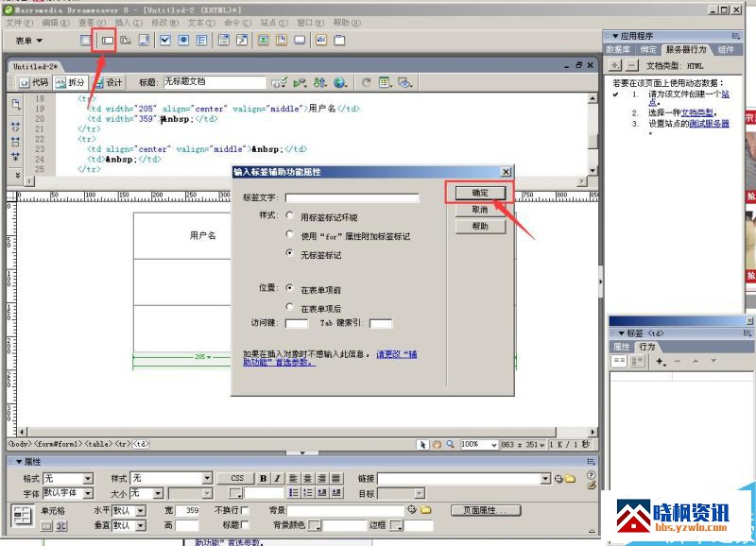
Task: Open the 背景颜色 color picker swatch
Action: point(315,525)
